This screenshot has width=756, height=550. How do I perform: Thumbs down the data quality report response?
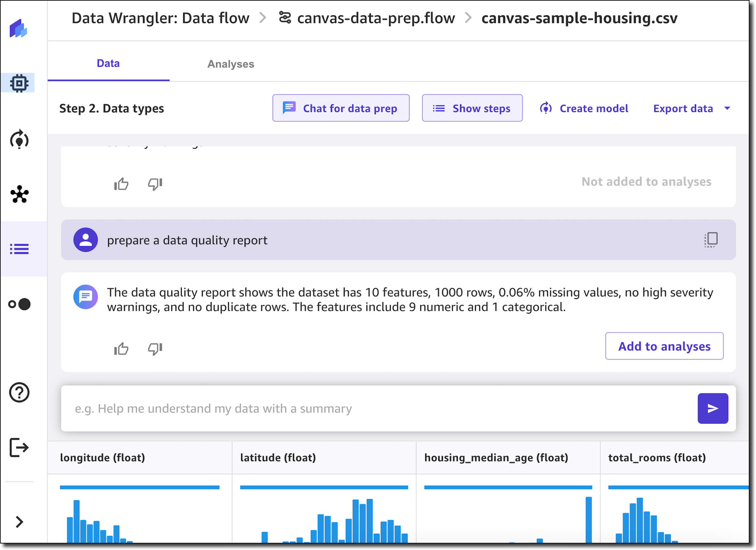(155, 349)
